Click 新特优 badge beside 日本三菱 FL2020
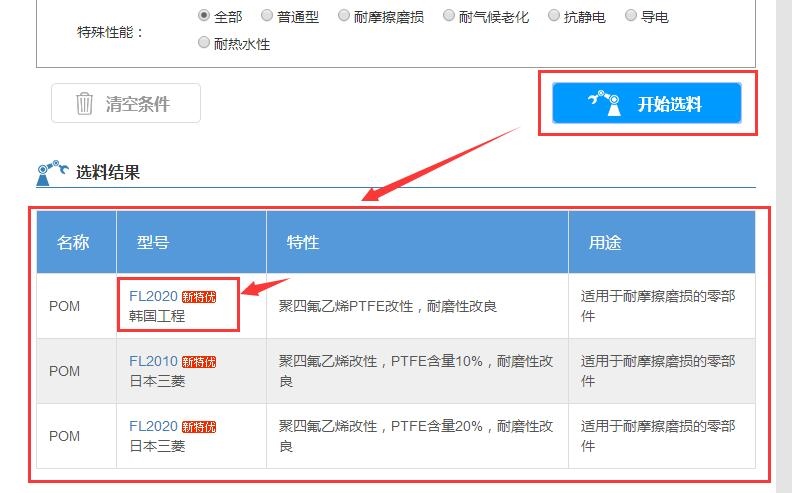The width and height of the screenshot is (792, 493). coord(198,427)
